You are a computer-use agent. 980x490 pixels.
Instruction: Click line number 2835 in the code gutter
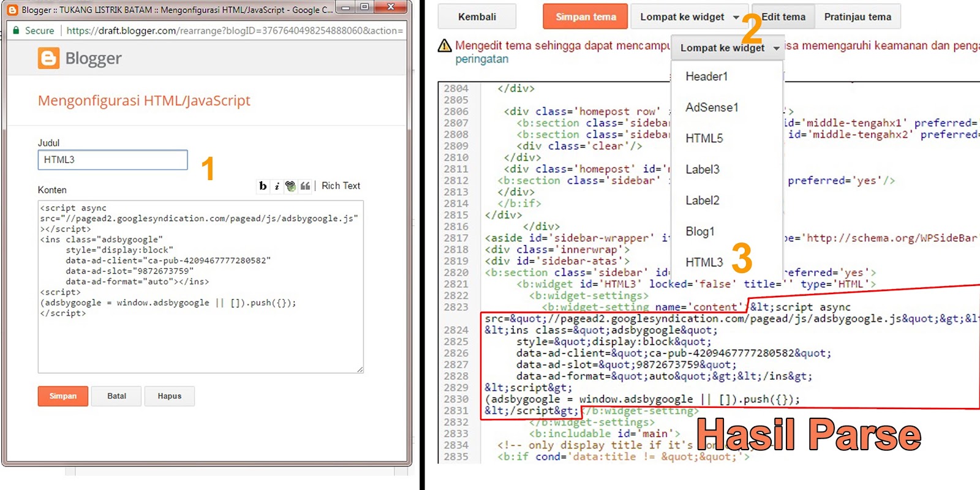pos(456,457)
